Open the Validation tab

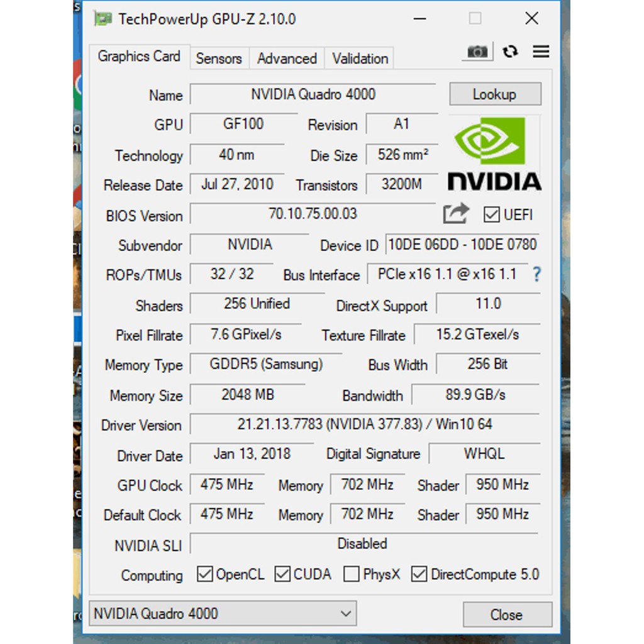pos(360,58)
